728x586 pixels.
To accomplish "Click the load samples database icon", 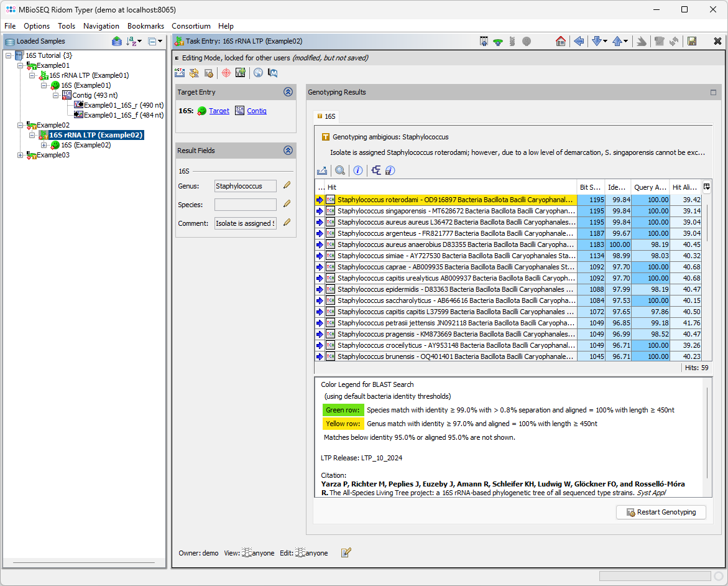I will (116, 42).
